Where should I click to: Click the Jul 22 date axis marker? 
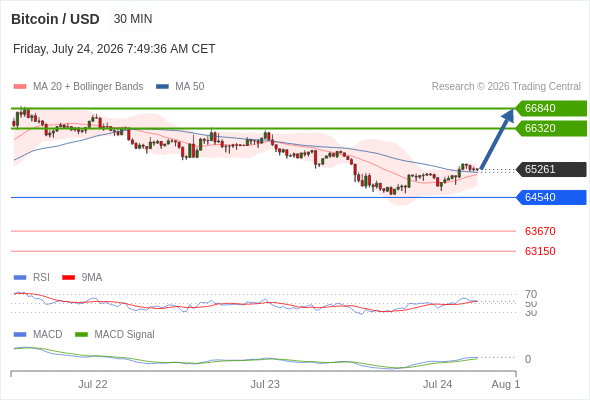93,384
